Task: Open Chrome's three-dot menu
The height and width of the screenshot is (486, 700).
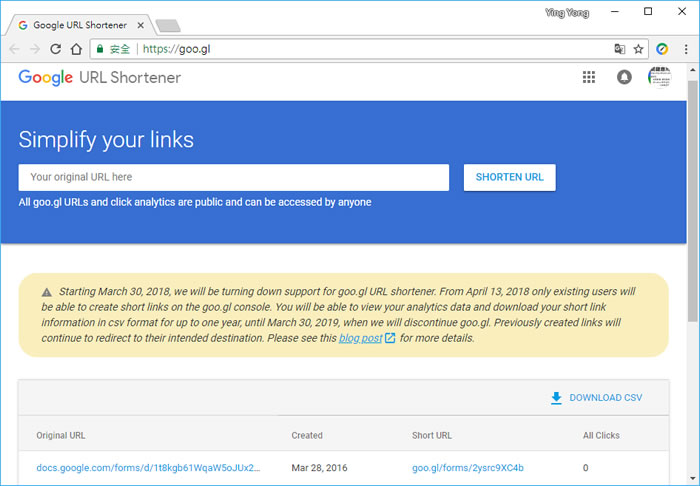Action: point(684,48)
